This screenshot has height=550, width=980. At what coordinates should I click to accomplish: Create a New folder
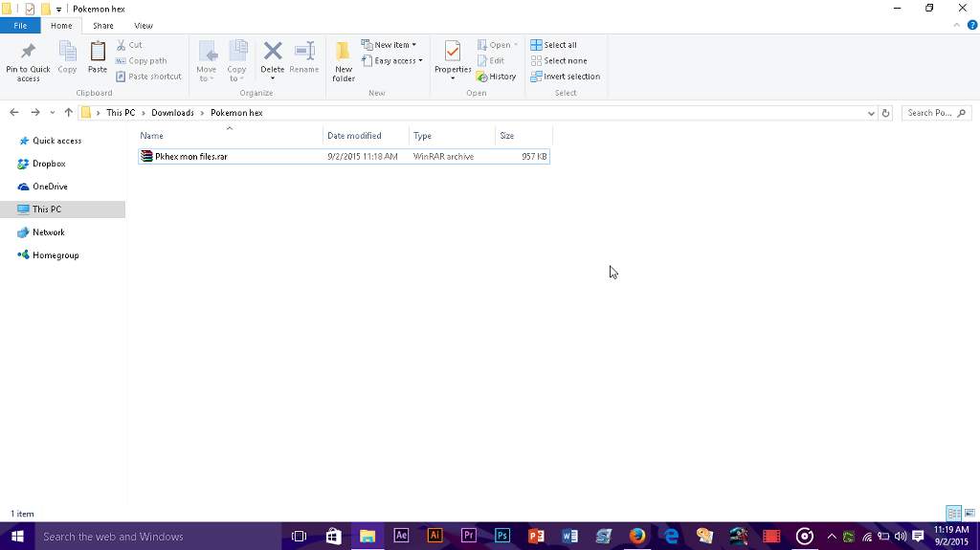pos(344,61)
